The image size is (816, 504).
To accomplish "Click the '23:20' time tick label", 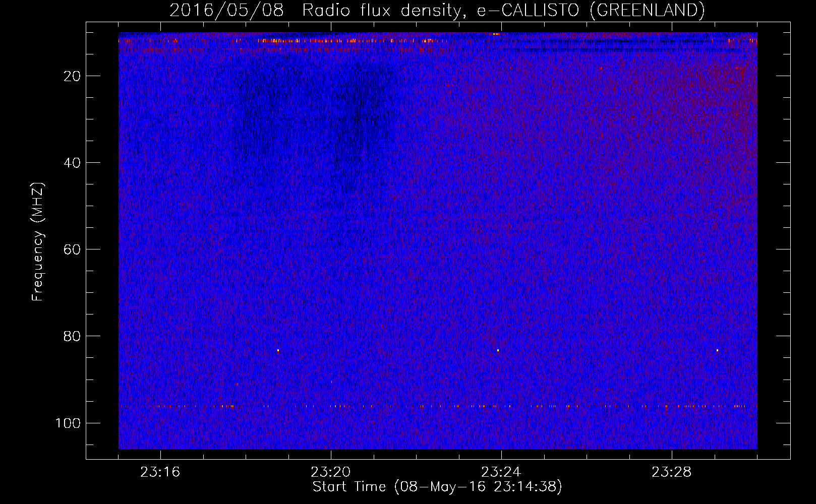I will point(331,472).
